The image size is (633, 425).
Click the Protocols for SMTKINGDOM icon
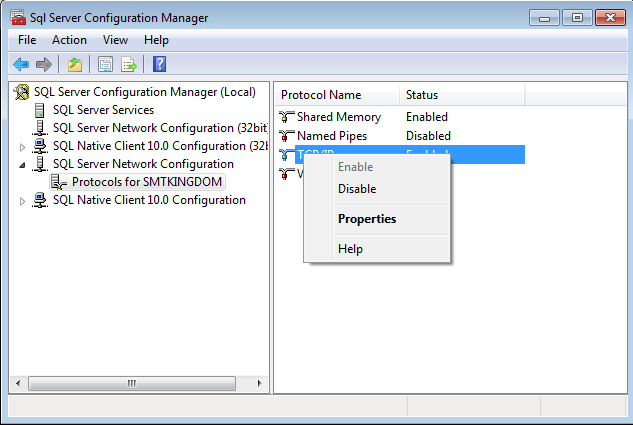point(59,182)
